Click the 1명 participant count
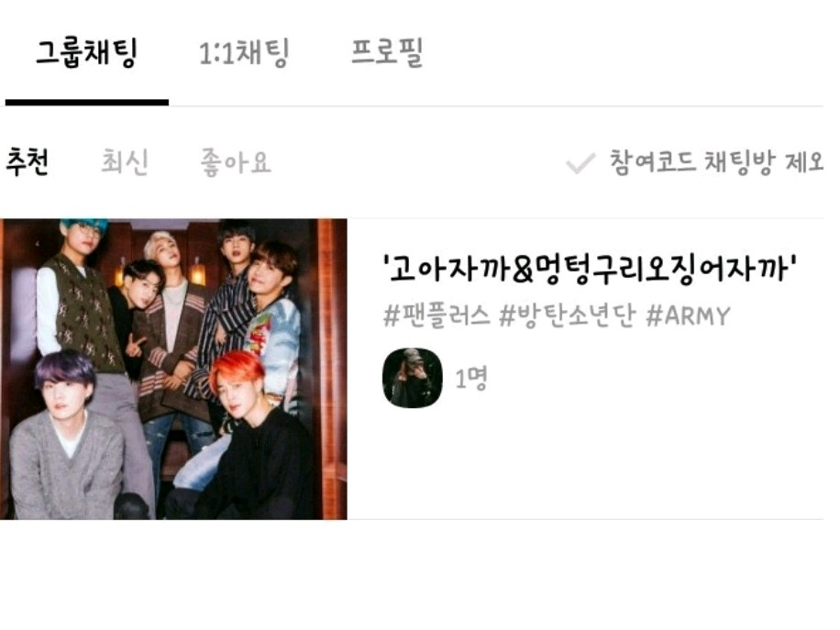The width and height of the screenshot is (840, 630). click(x=470, y=379)
